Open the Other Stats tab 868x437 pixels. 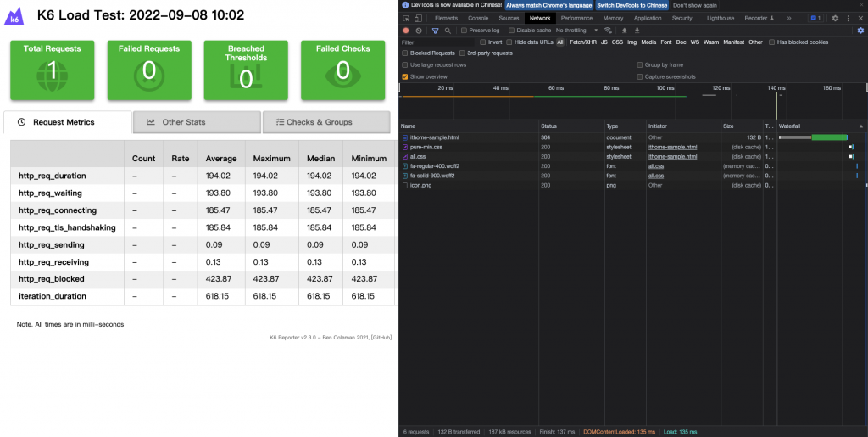197,122
